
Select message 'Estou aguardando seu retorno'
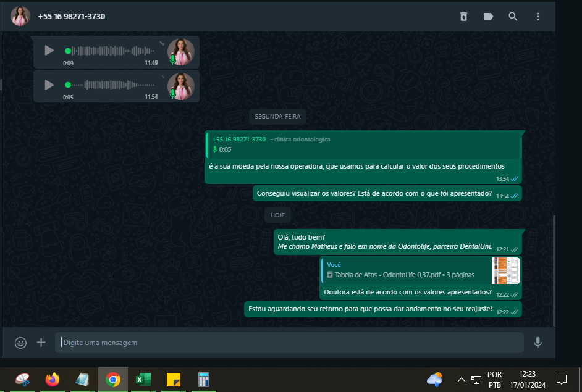tap(382, 309)
